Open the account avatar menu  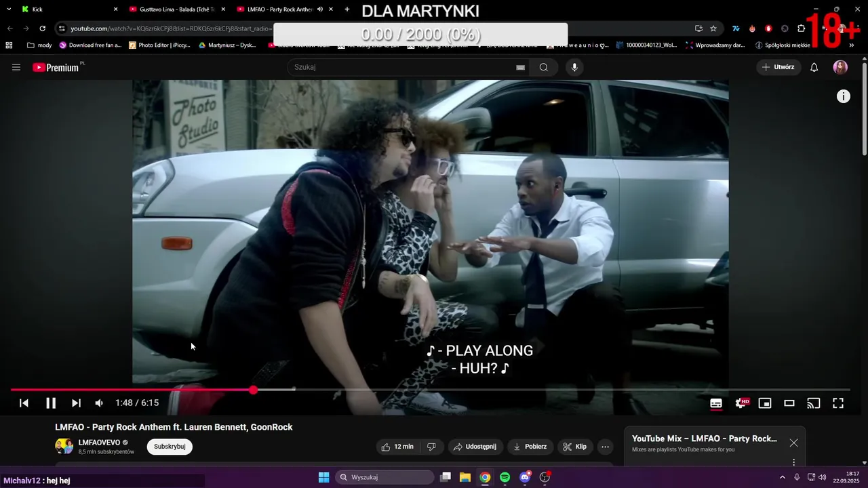point(840,67)
